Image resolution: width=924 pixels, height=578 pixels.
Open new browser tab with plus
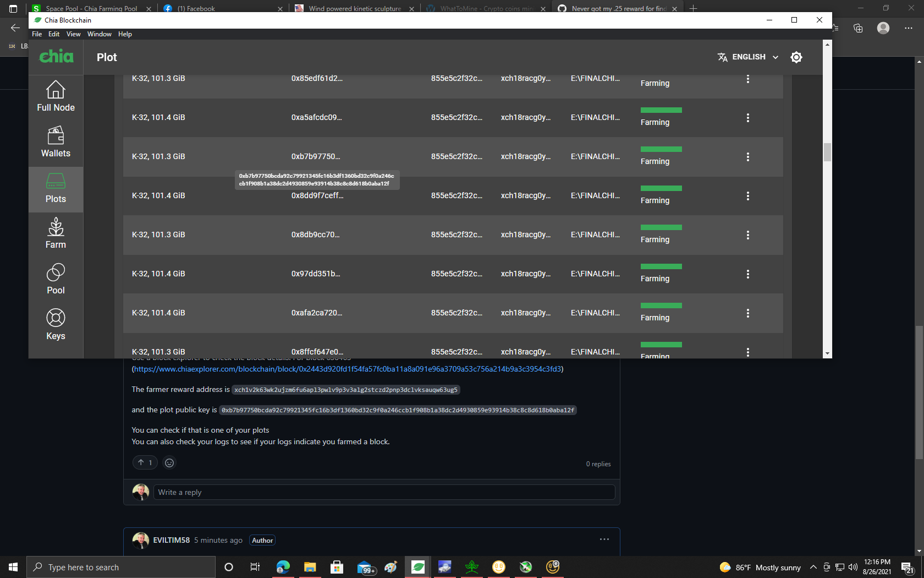694,8
